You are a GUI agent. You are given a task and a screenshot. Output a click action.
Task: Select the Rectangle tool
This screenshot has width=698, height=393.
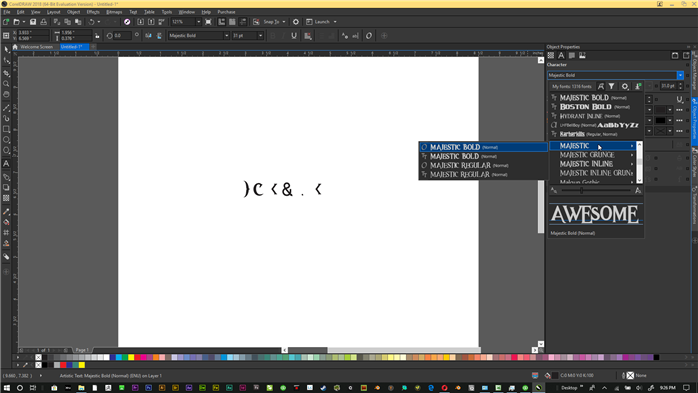[x=6, y=129]
